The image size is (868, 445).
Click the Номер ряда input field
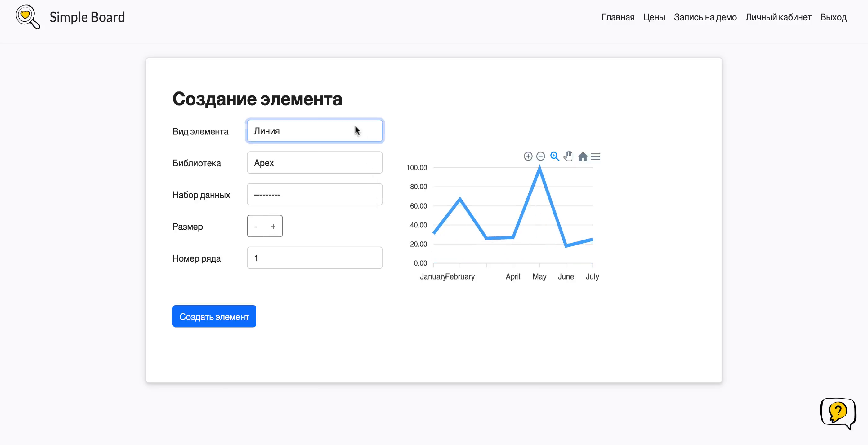point(315,258)
